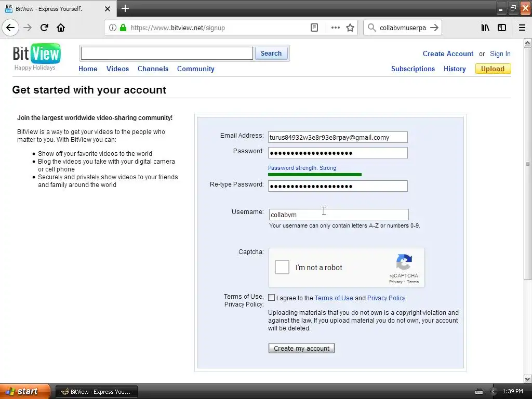Click the reCAPTCHA logo
The height and width of the screenshot is (399, 532).
click(x=404, y=262)
